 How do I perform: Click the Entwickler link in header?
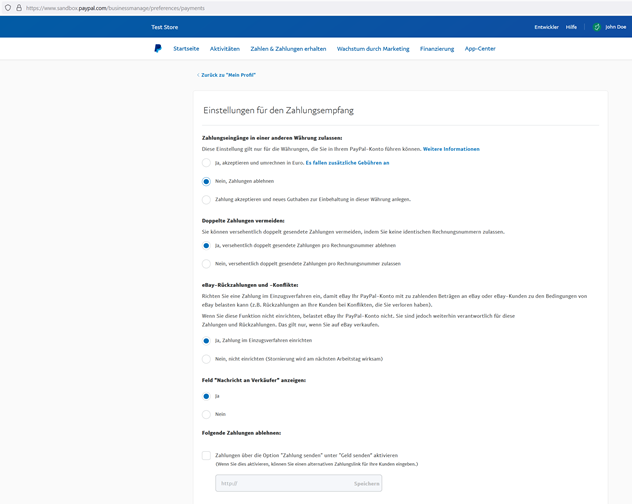coord(546,27)
